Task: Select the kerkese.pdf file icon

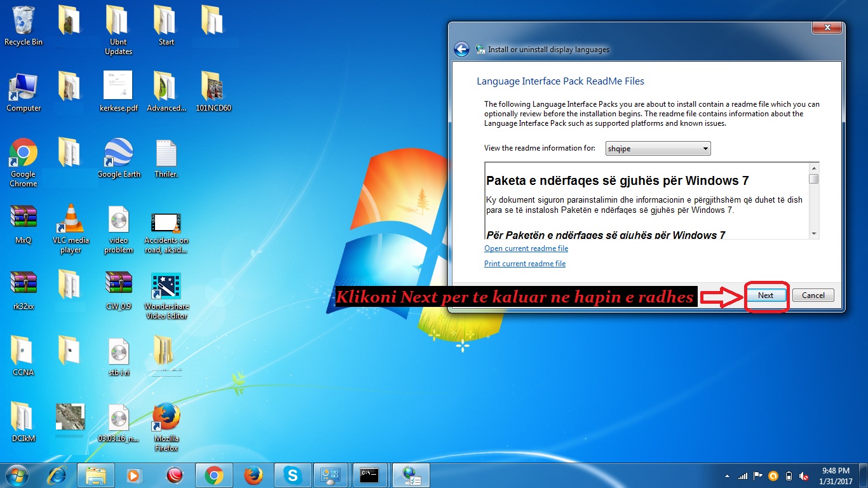Action: (x=118, y=92)
